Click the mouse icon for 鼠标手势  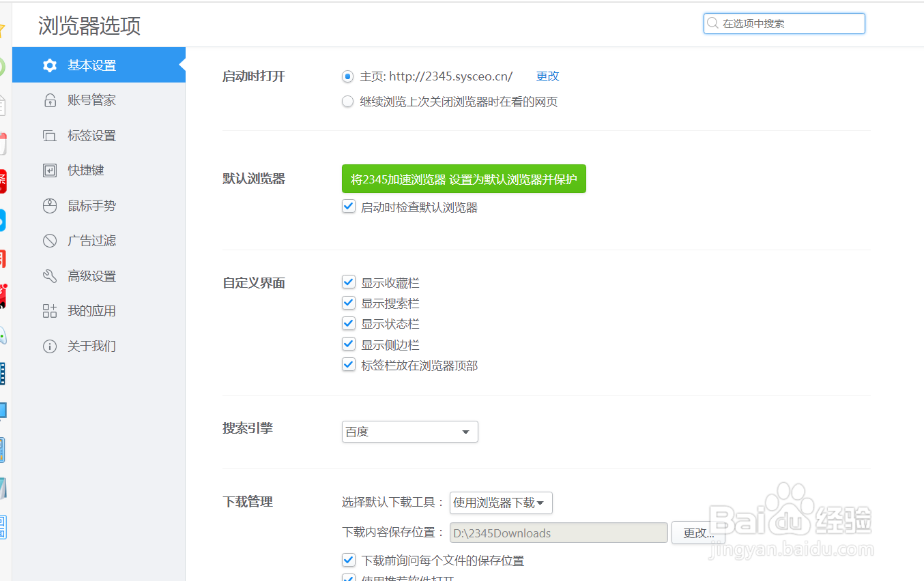pos(50,206)
